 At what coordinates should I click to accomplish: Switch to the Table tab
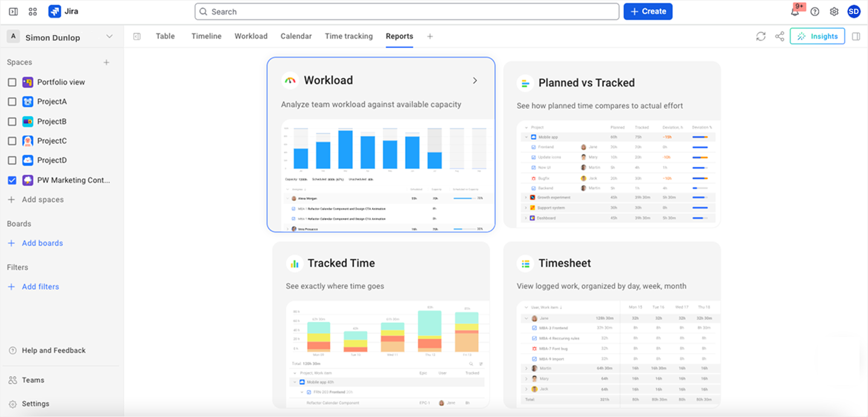coord(165,36)
